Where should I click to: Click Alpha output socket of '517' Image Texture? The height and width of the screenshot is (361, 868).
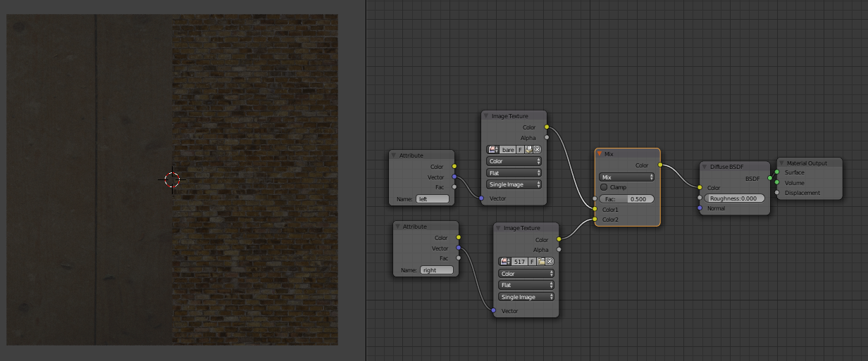coord(559,249)
